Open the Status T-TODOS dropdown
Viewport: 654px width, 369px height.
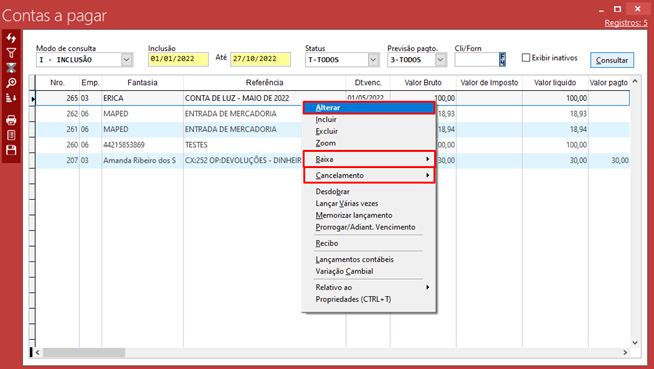tap(373, 60)
